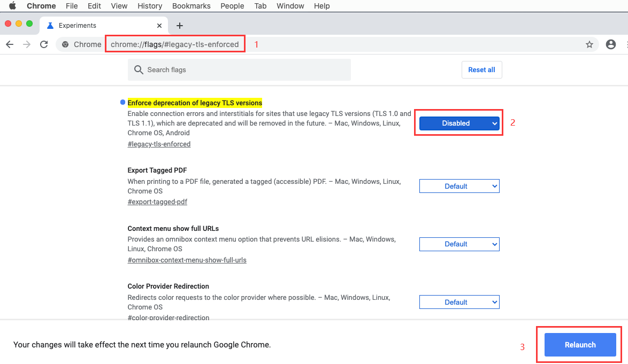Close the Experiments tab
Viewport: 628px width, 364px height.
159,26
